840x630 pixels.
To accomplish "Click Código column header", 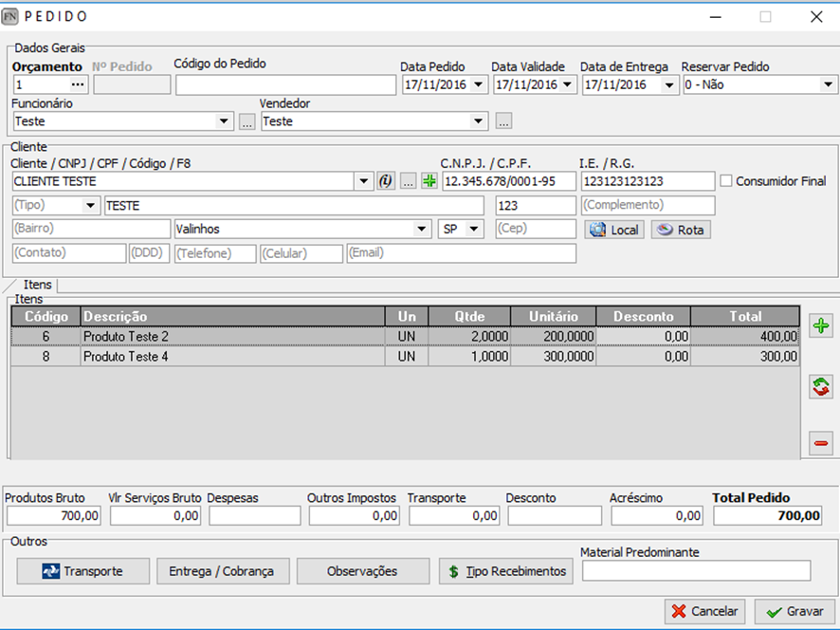I will (46, 316).
